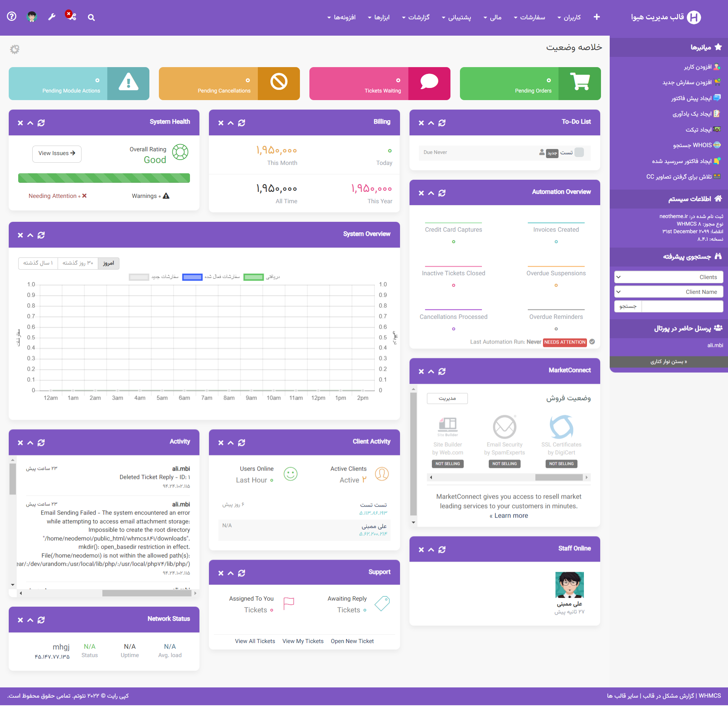Toggle the new orders chart legend
728x706 pixels.
click(139, 277)
